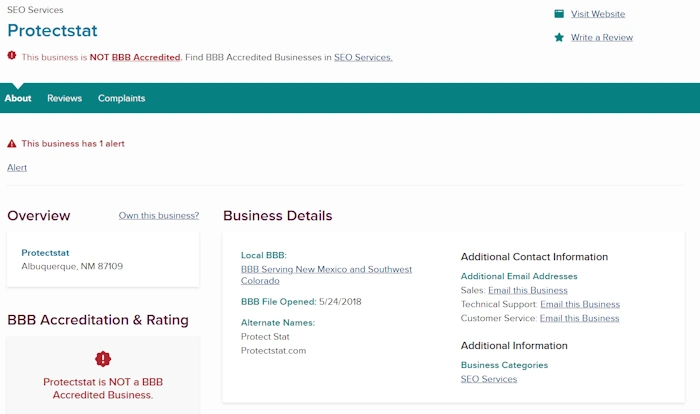Open the Visit Website link

pos(598,14)
